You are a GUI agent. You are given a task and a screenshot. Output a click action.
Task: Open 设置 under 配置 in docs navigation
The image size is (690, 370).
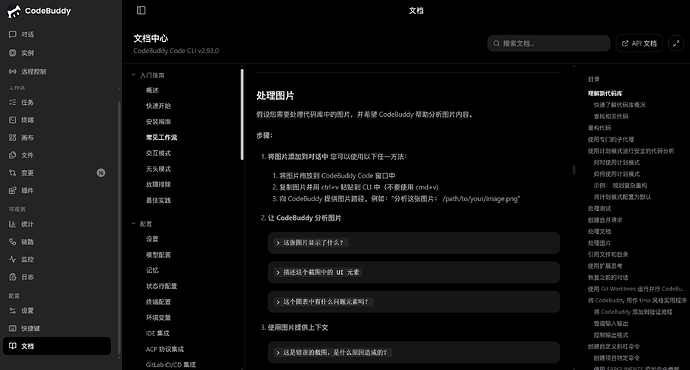click(152, 239)
